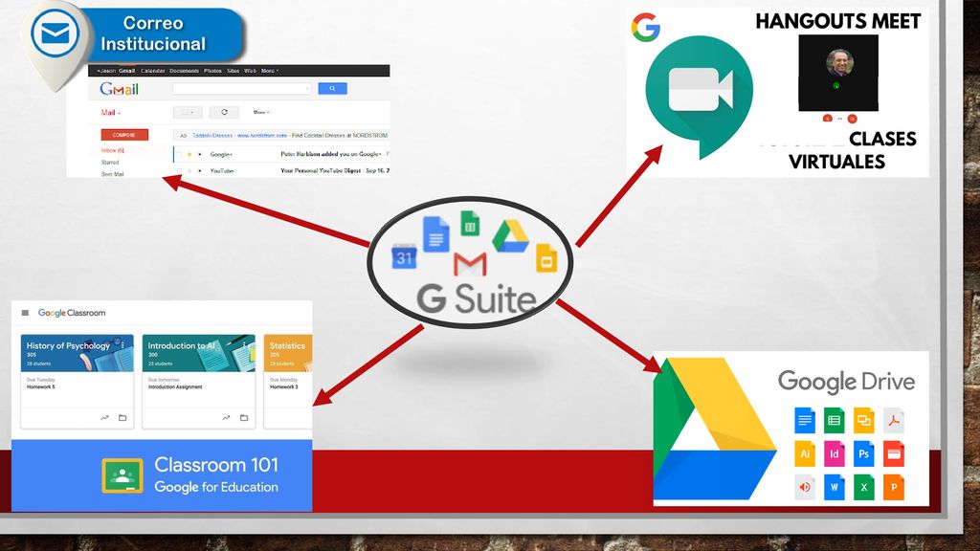Click the Gmail search button

coord(332,89)
